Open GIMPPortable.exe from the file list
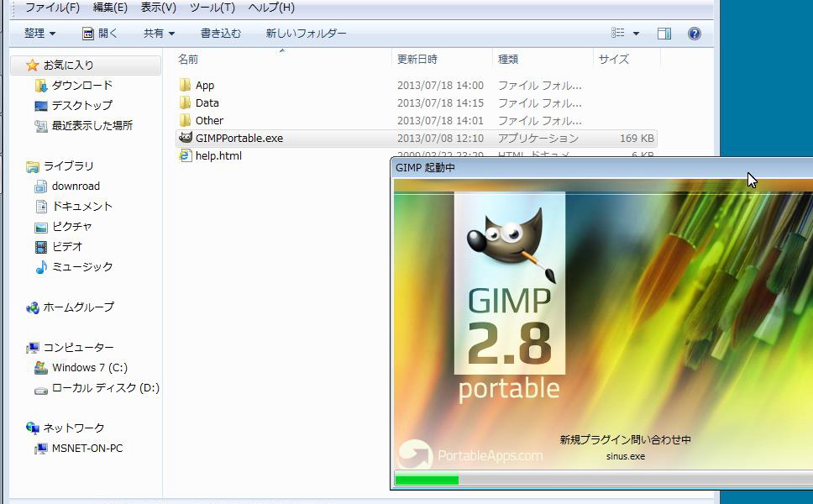Viewport: 813px width, 504px height. [235, 138]
